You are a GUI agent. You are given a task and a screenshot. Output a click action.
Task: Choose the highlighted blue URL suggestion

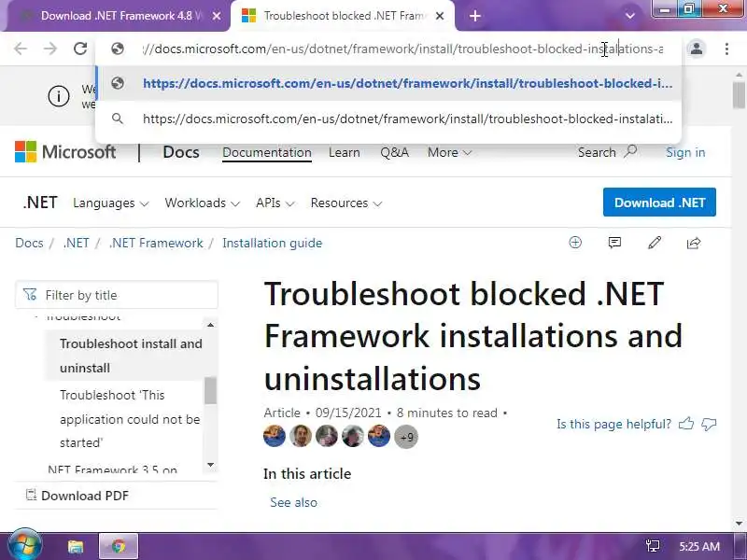389,83
